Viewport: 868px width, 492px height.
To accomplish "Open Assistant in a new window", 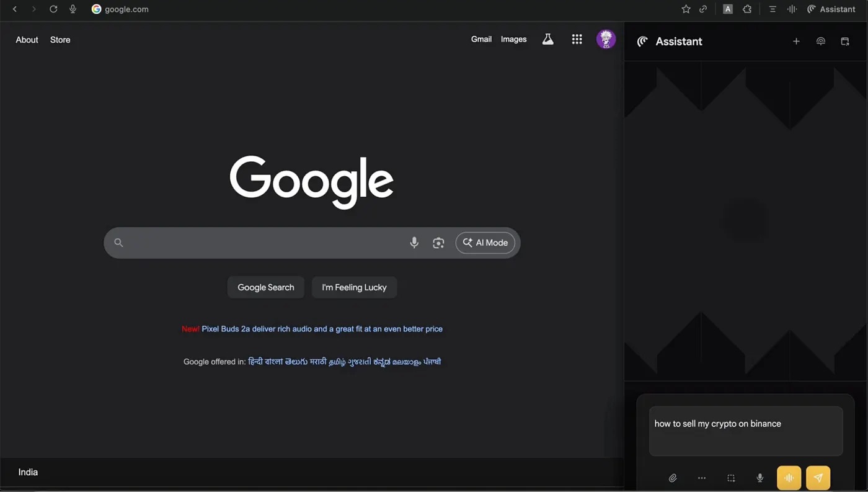I will 844,41.
